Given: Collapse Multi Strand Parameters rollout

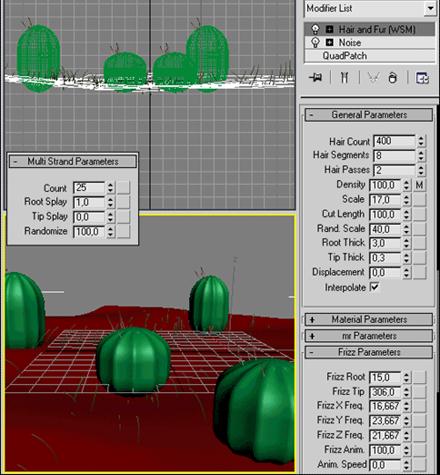Looking at the screenshot, I should click(x=73, y=161).
